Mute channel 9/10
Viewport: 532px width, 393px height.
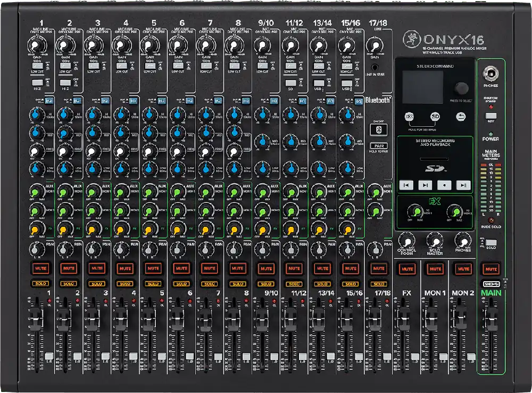coord(266,268)
